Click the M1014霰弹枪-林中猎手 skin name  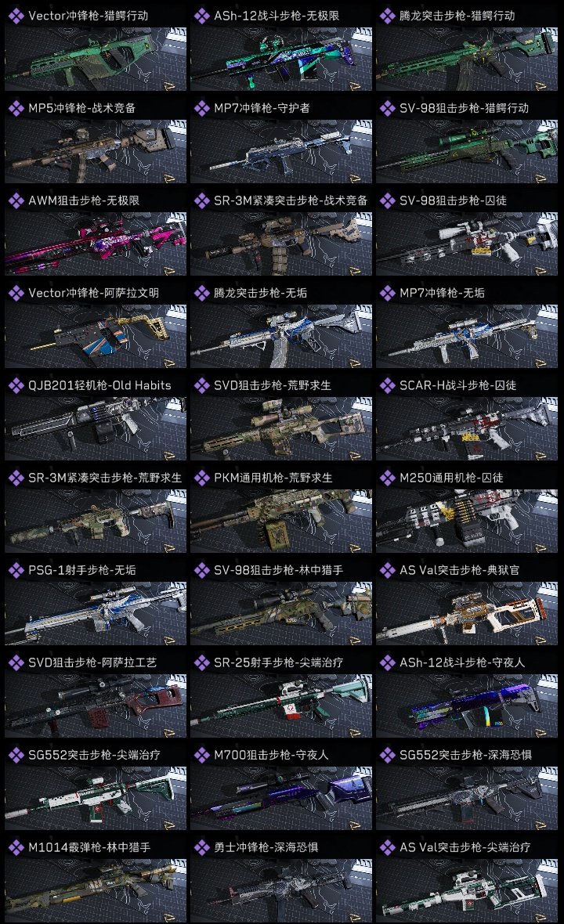tap(89, 847)
